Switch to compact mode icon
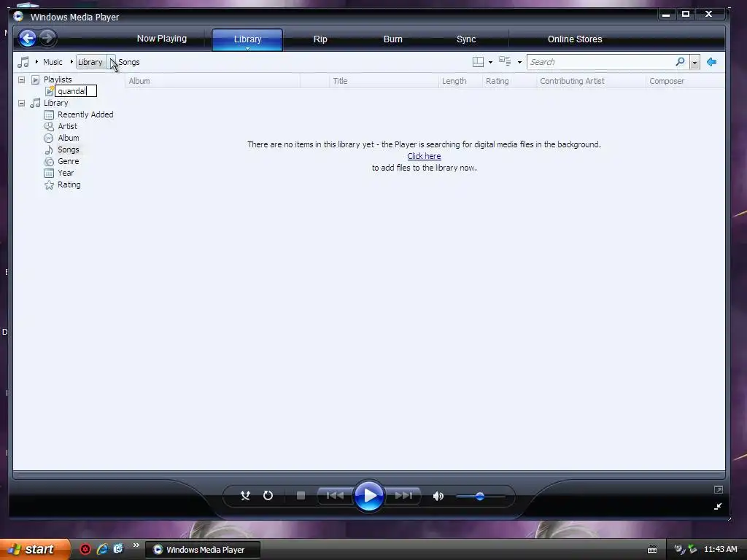Screen dimensions: 747x560 pyautogui.click(x=718, y=506)
